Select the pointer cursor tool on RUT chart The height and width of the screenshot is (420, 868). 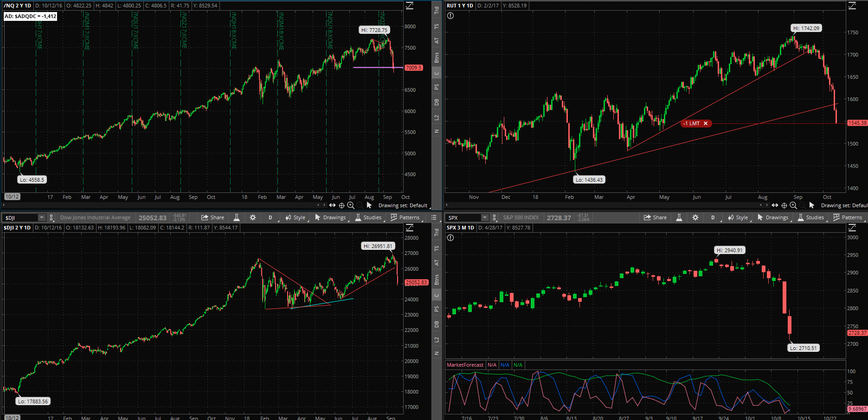[812, 205]
